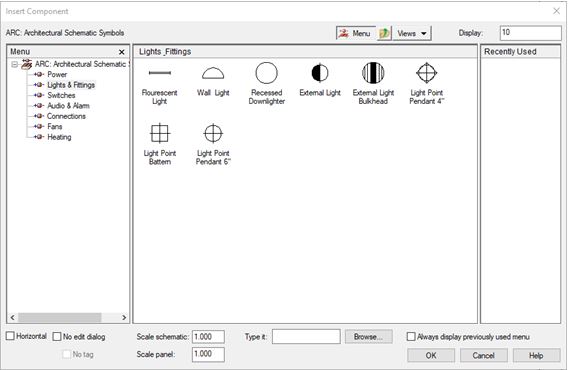Tick the No edit dialog checkbox
The width and height of the screenshot is (568, 370).
point(57,337)
